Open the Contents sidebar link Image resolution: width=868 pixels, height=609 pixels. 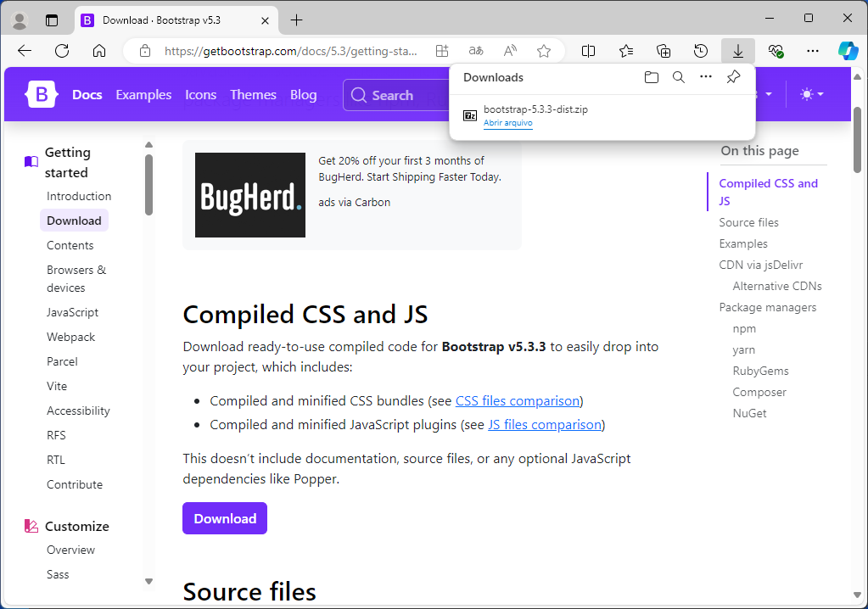coord(70,245)
